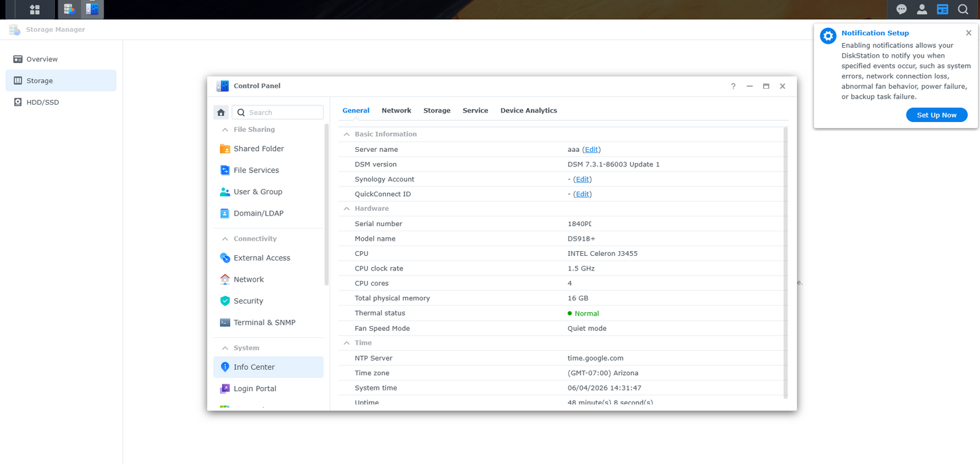Click the Total physical memory 16 GB value
This screenshot has width=980, height=464.
tap(578, 298)
